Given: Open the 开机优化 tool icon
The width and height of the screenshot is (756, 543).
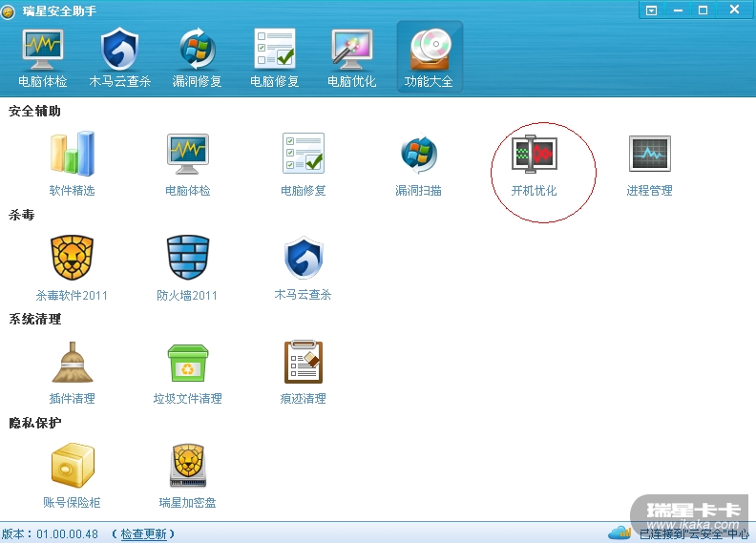Looking at the screenshot, I should pos(535,163).
